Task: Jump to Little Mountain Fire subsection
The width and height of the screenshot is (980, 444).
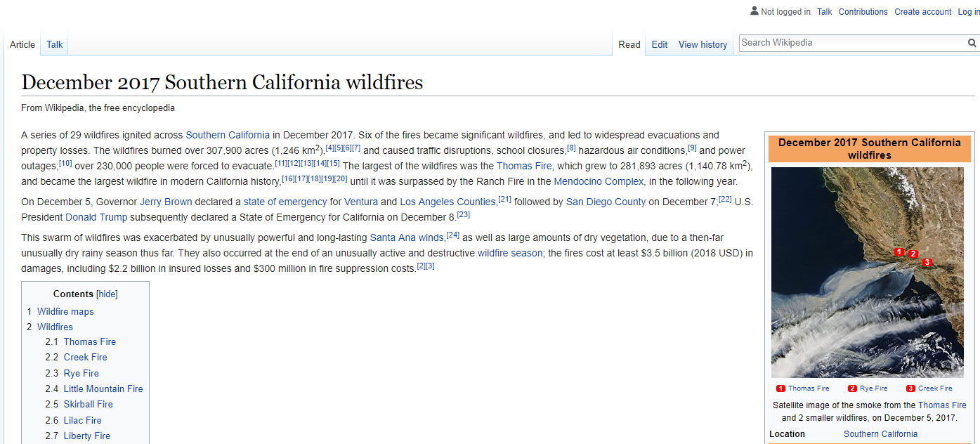Action: pos(103,389)
